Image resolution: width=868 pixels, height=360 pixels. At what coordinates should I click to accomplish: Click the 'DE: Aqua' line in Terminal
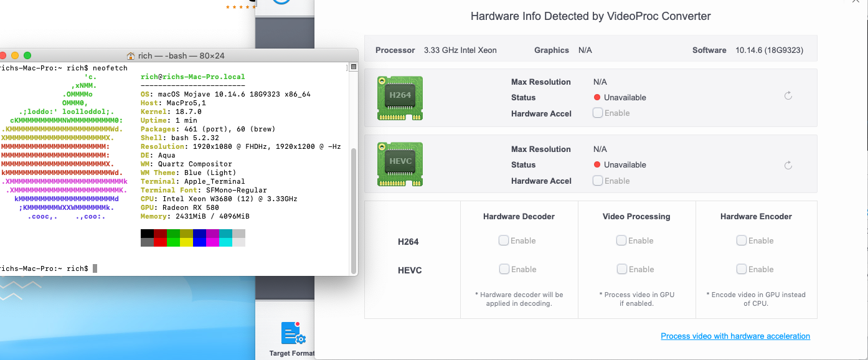point(159,155)
